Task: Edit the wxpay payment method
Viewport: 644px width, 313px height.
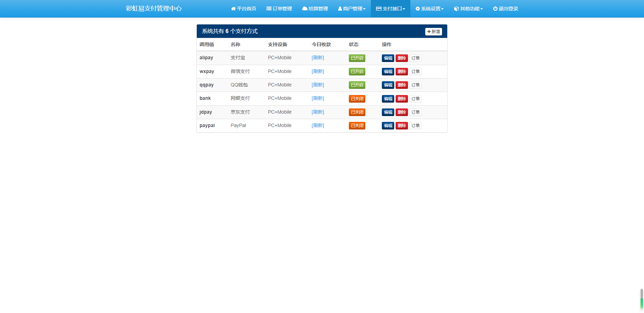Action: (388, 72)
